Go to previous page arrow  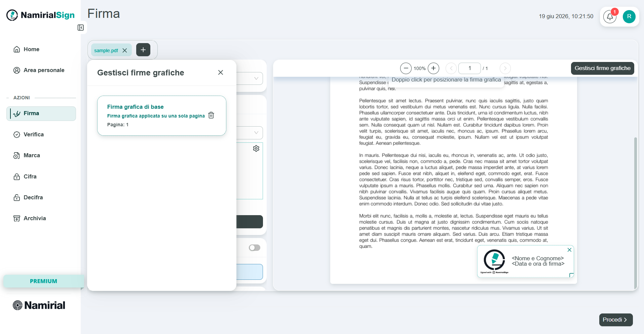[x=451, y=68]
